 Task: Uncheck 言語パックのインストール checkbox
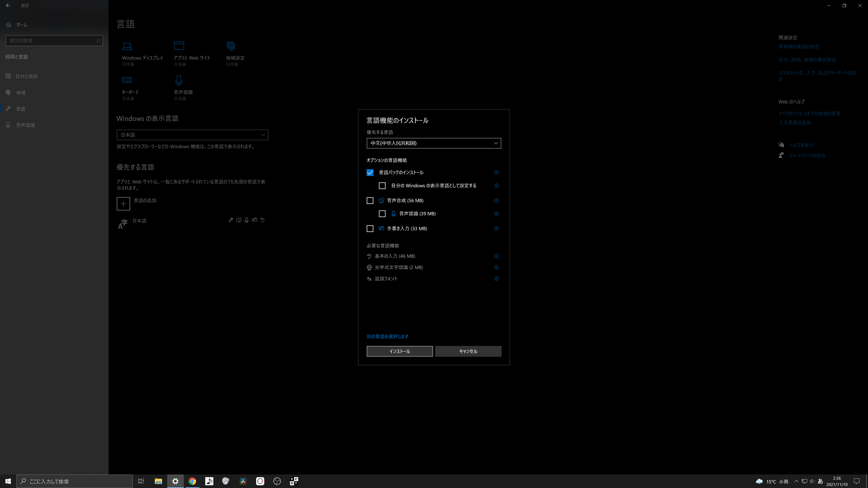tap(370, 172)
